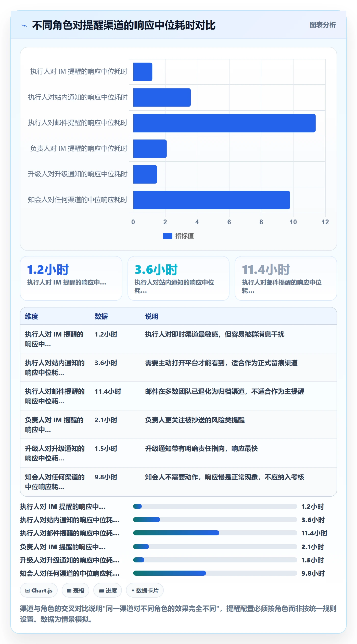The width and height of the screenshot is (357, 644).
Task: Select the 数据卡片 tag chip
Action: [145, 590]
